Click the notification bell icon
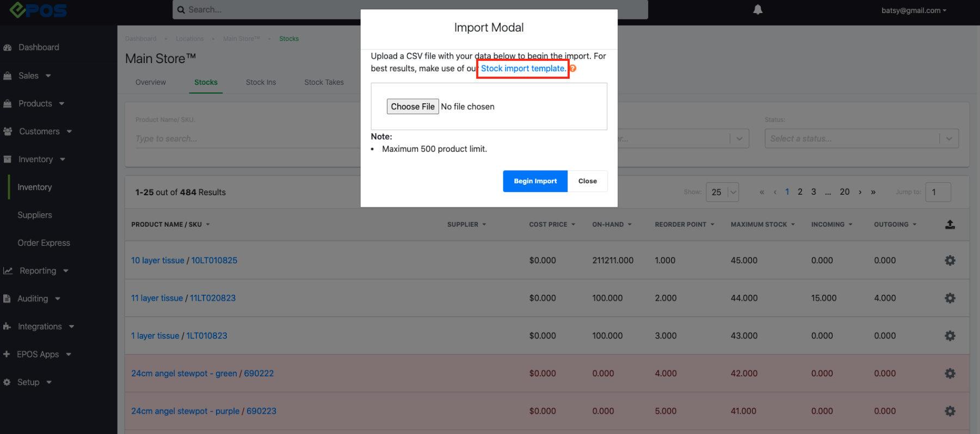The image size is (980, 434). (757, 10)
